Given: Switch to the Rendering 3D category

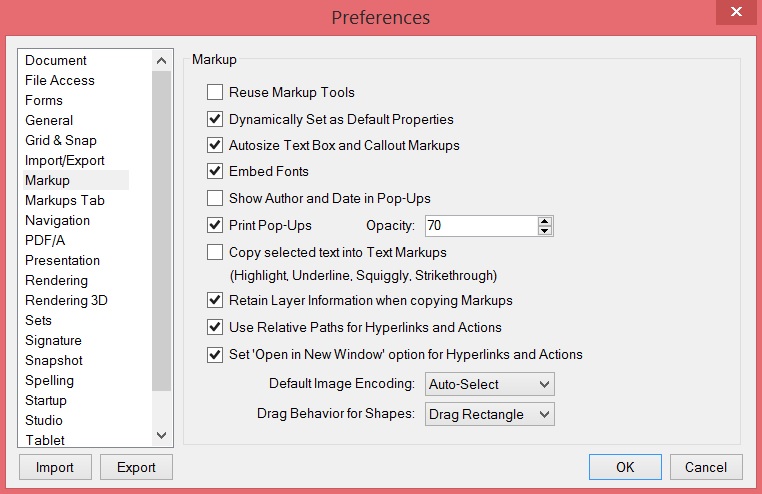Looking at the screenshot, I should [66, 300].
